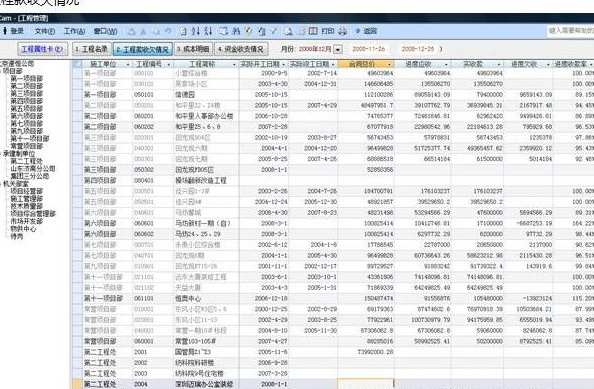Click the printer icon beside 打印

342,31
